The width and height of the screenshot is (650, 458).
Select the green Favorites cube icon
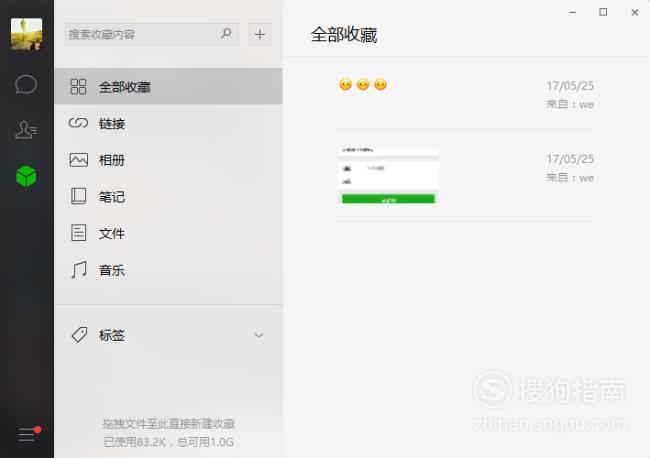pyautogui.click(x=26, y=176)
